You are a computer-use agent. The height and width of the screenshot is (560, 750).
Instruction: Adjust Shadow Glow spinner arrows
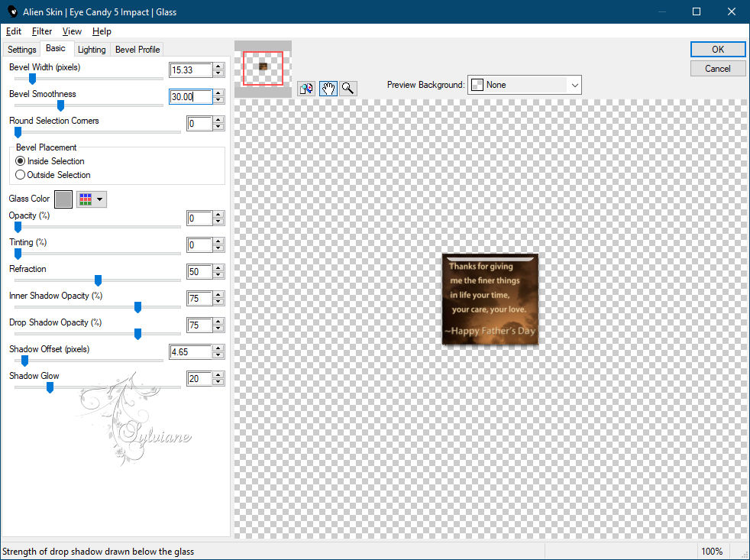tap(218, 379)
